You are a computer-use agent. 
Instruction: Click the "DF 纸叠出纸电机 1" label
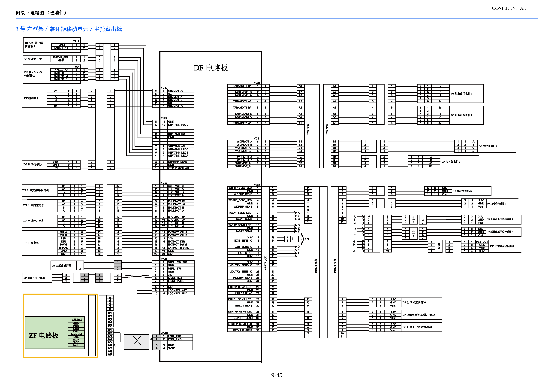[462, 115]
